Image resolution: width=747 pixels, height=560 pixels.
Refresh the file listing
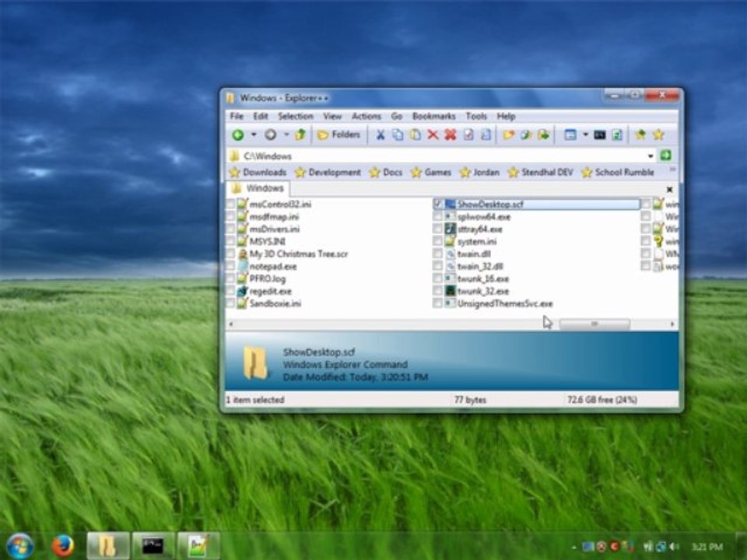[x=617, y=135]
